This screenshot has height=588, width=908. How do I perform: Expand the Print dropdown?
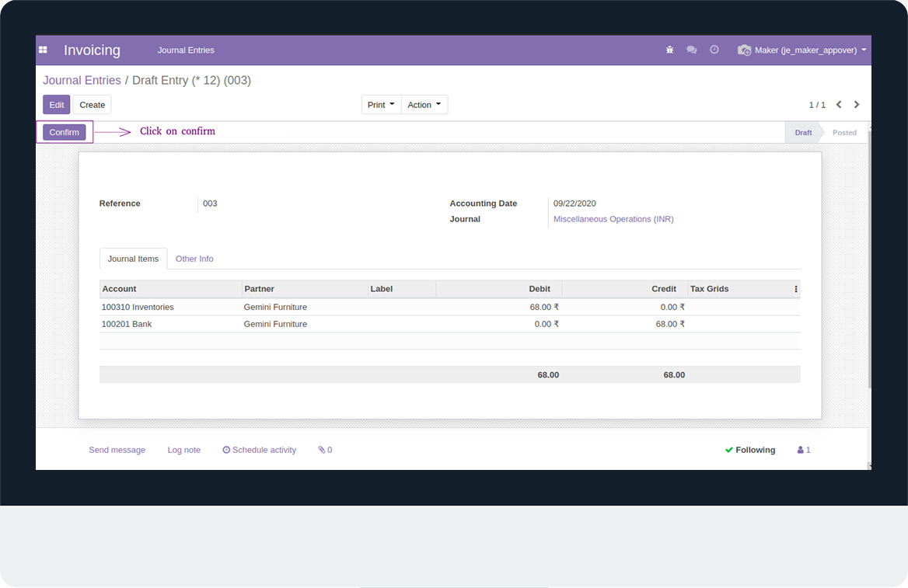tap(381, 105)
